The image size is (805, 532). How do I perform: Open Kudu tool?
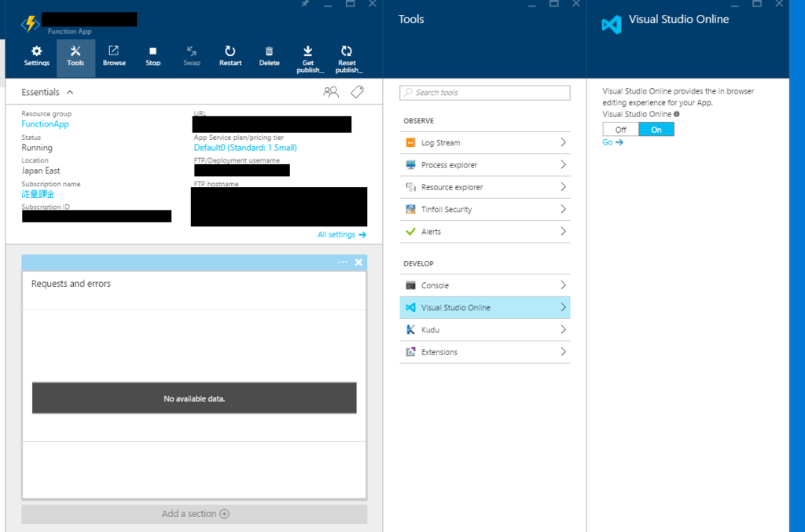484,330
